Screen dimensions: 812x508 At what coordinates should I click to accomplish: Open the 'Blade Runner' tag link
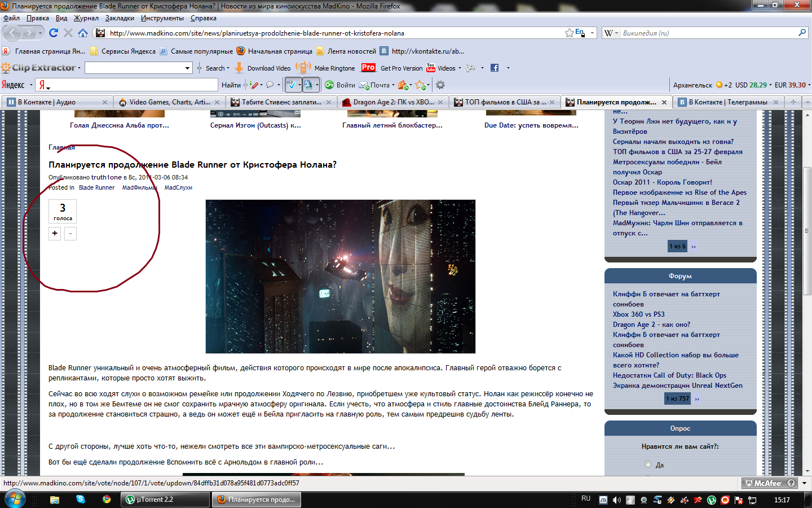(x=96, y=187)
